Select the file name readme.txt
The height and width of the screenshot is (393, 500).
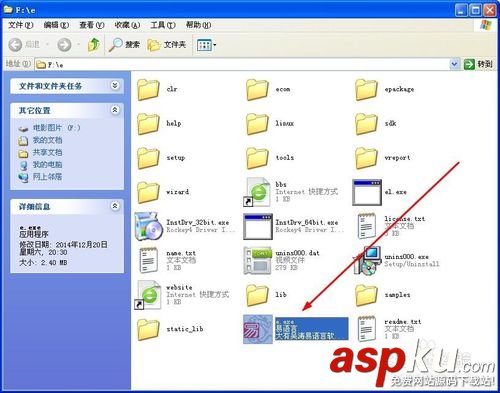point(403,322)
